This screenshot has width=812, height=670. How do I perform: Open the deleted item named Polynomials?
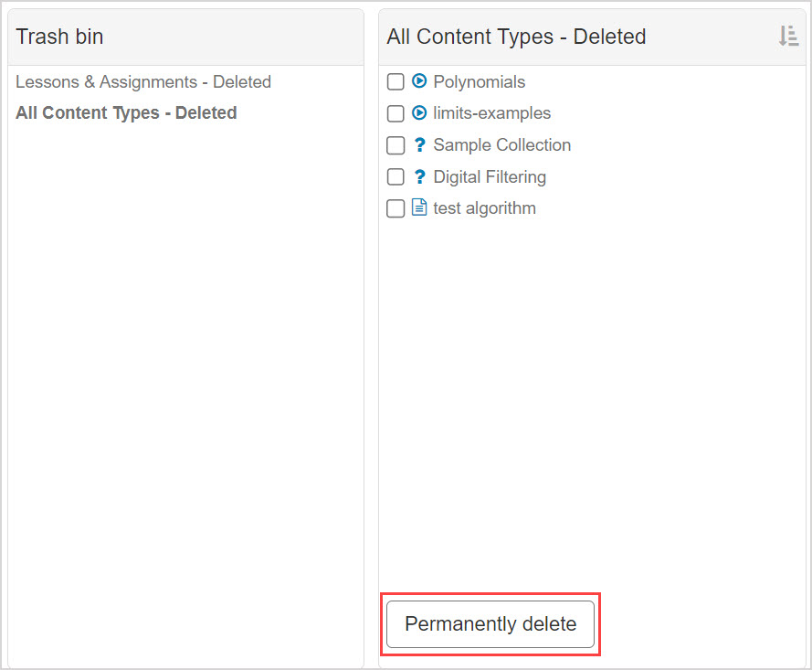click(479, 81)
